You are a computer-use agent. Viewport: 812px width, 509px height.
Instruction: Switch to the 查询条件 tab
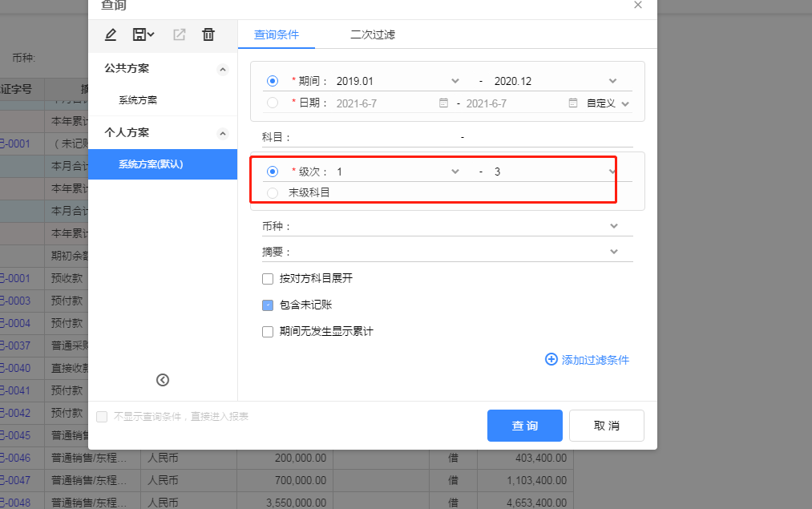click(x=277, y=34)
